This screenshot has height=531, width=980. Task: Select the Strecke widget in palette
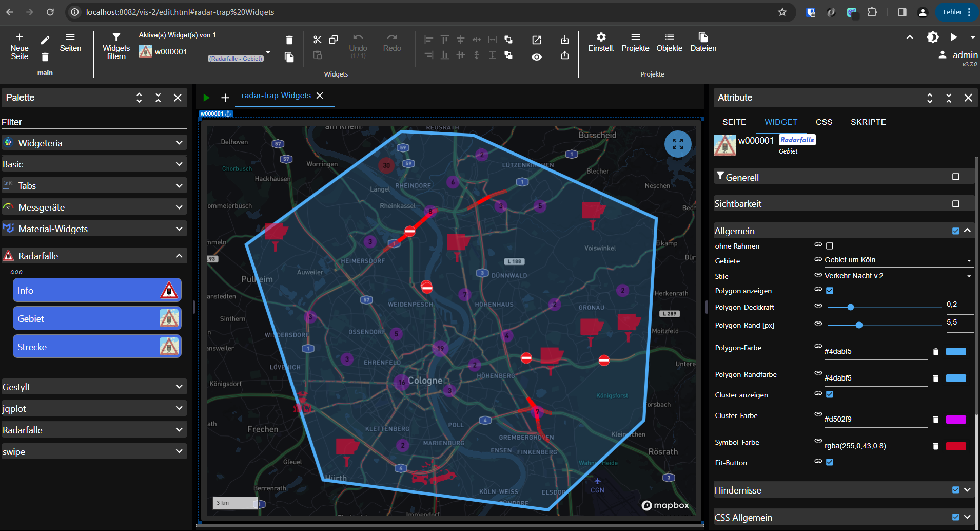(97, 347)
